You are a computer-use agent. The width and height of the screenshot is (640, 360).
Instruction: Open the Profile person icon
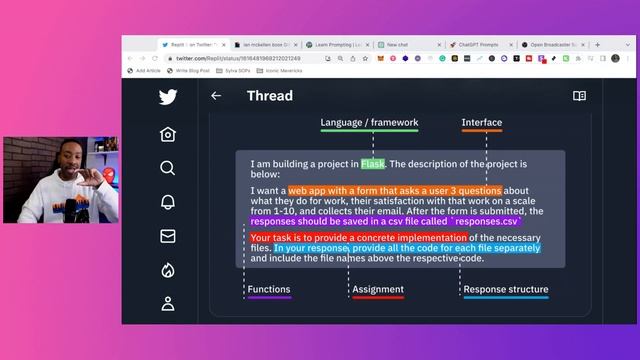point(168,304)
